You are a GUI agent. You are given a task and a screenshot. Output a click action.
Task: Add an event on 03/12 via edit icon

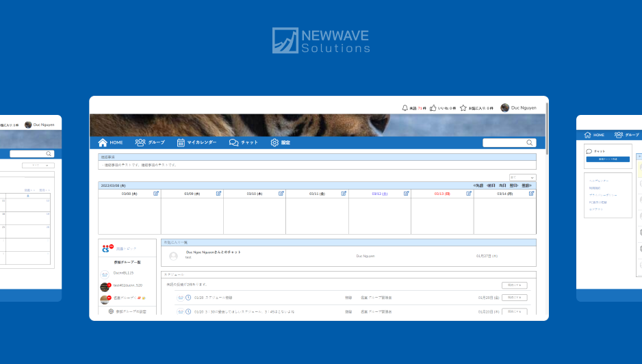(406, 194)
